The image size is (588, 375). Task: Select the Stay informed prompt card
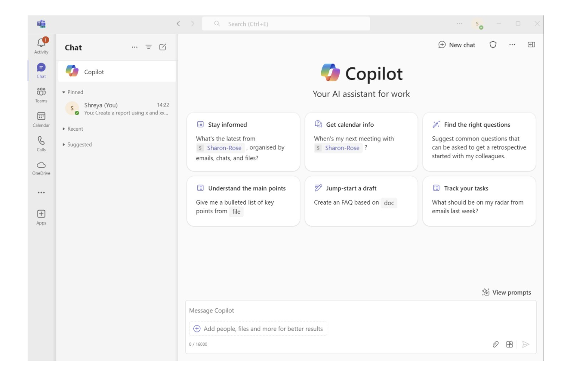[x=243, y=142]
